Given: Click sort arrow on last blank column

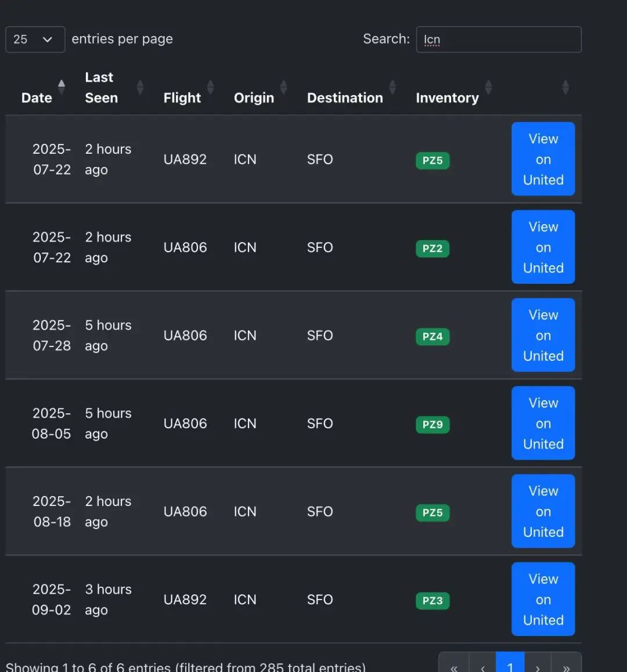Looking at the screenshot, I should coord(565,87).
